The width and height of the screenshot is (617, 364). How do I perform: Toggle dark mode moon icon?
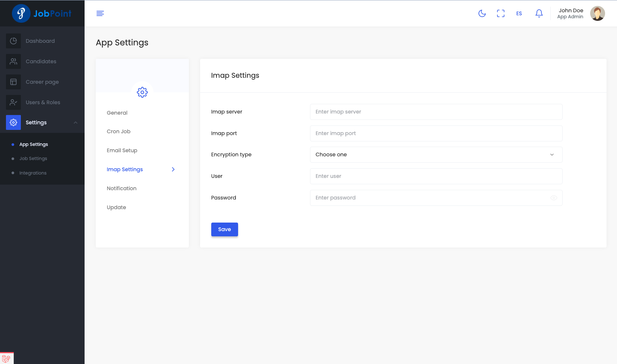pos(482,13)
